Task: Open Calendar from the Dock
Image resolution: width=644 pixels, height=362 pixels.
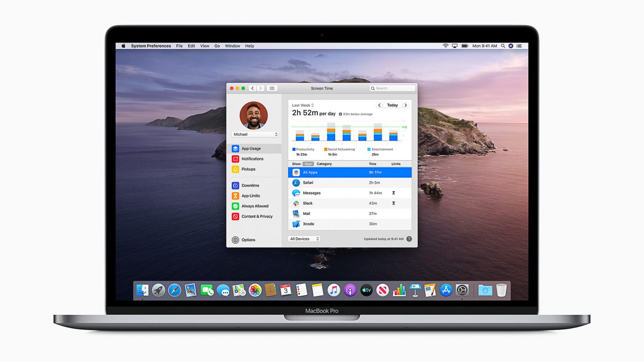Action: [x=286, y=290]
